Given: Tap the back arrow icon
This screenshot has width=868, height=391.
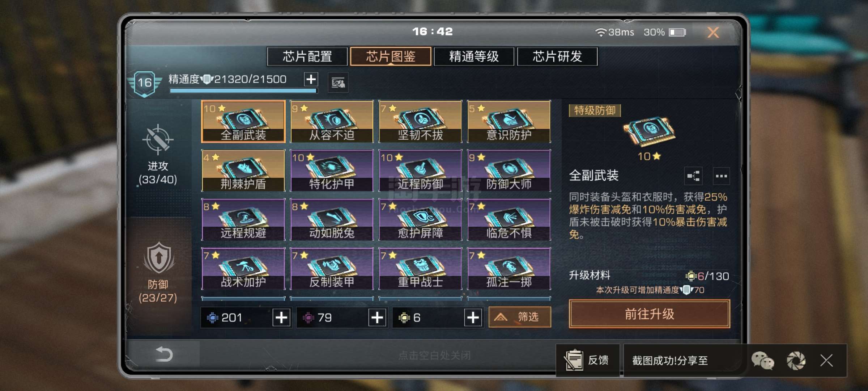Looking at the screenshot, I should click(164, 354).
